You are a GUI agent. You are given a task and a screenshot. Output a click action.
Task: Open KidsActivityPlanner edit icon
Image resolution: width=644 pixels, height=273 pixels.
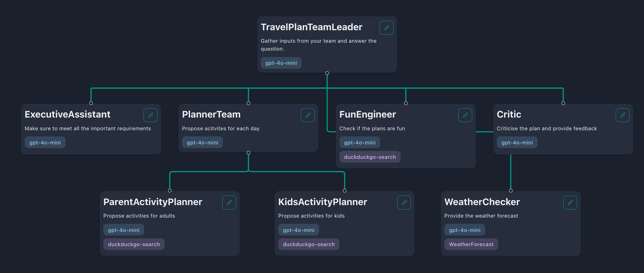pos(404,202)
